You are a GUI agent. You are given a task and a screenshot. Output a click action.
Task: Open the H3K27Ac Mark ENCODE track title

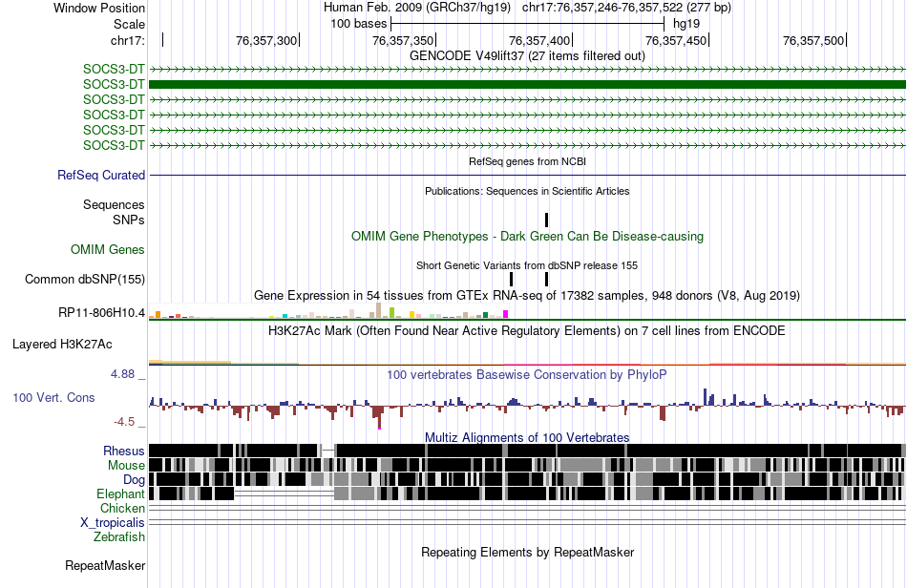[527, 331]
